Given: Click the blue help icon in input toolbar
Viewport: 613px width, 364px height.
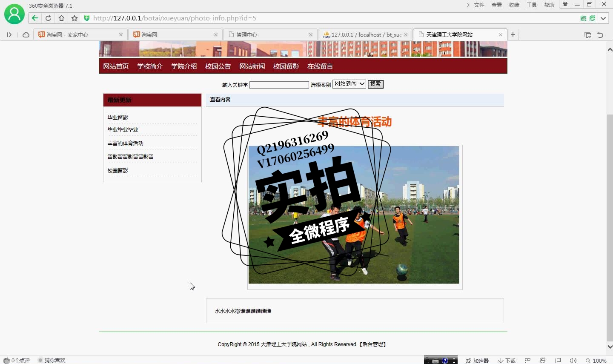Looking at the screenshot, I should point(445,361).
